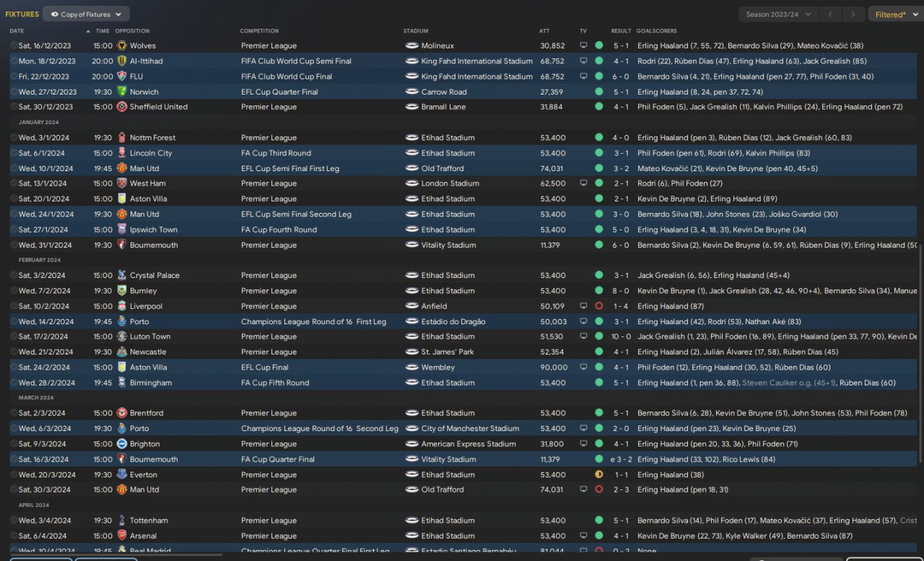Click the Lincoln City club badge

[122, 153]
